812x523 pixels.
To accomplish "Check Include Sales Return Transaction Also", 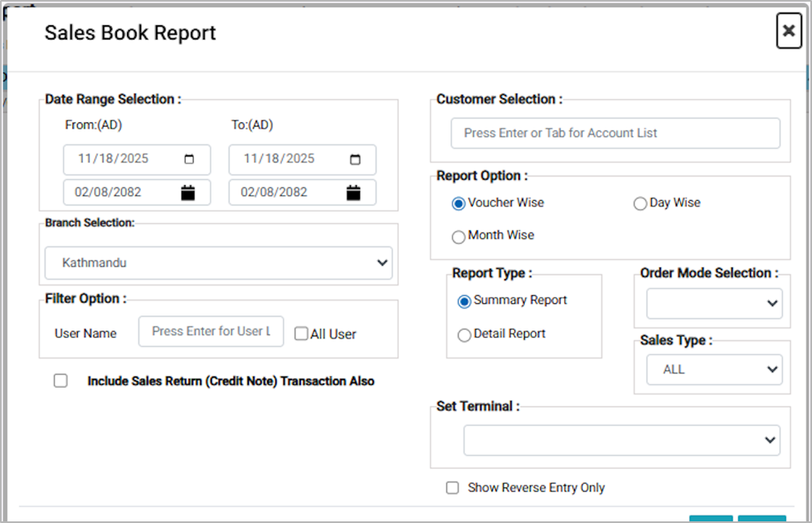I will click(61, 381).
